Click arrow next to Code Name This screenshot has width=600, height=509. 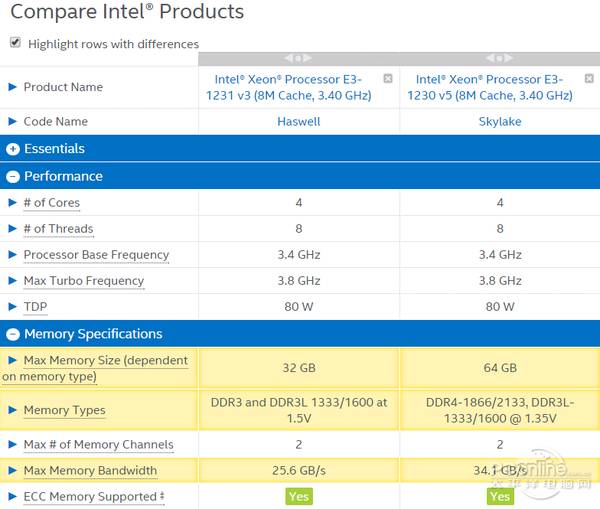(13, 121)
